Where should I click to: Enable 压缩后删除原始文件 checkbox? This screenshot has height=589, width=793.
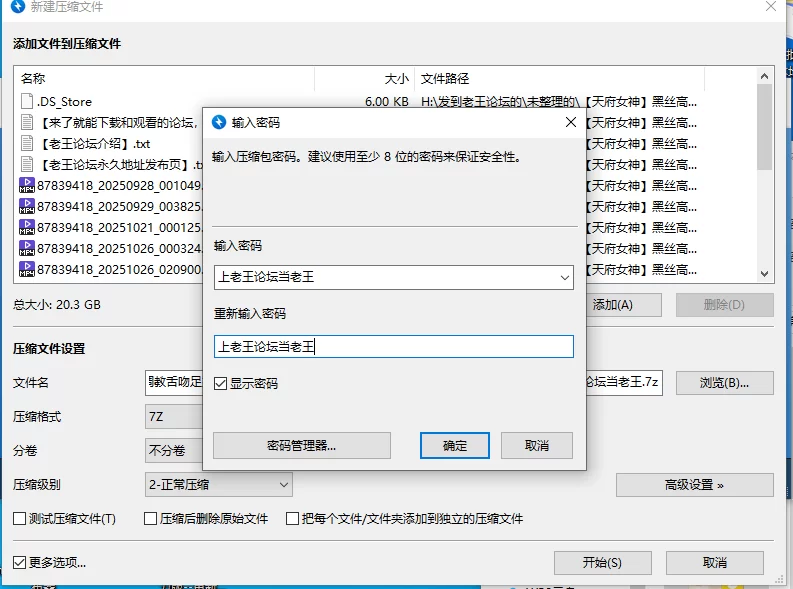pyautogui.click(x=150, y=519)
